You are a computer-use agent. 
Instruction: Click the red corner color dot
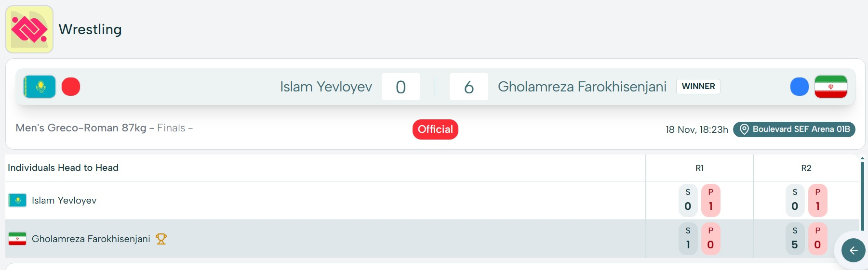[71, 87]
